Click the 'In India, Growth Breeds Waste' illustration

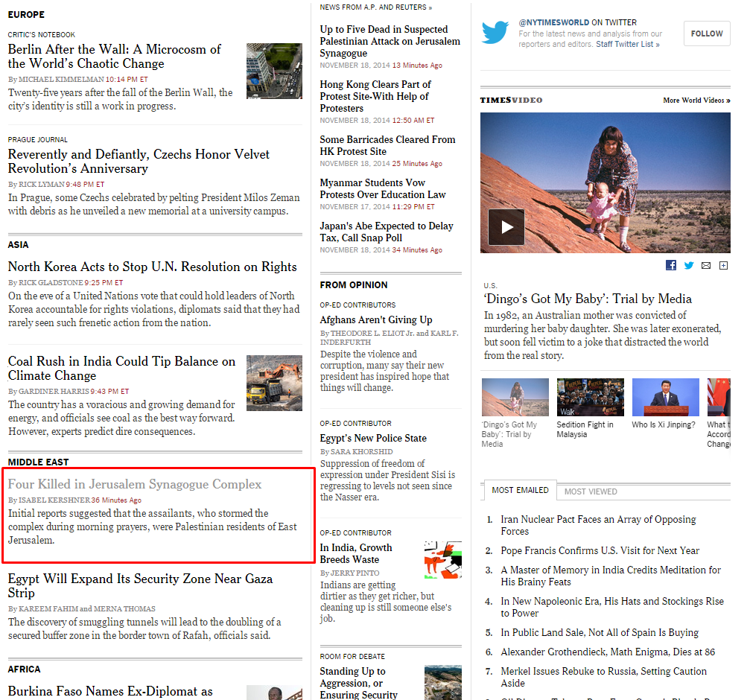[442, 560]
